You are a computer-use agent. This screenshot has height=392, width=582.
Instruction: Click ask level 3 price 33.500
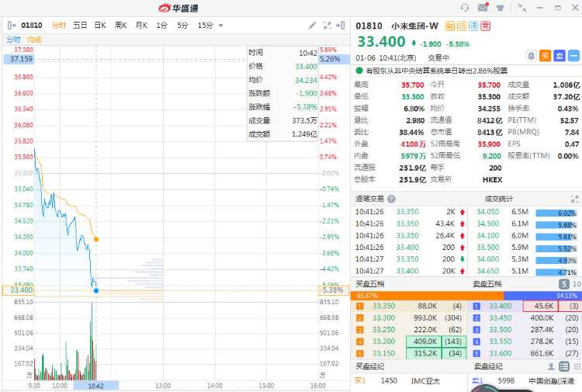point(501,330)
